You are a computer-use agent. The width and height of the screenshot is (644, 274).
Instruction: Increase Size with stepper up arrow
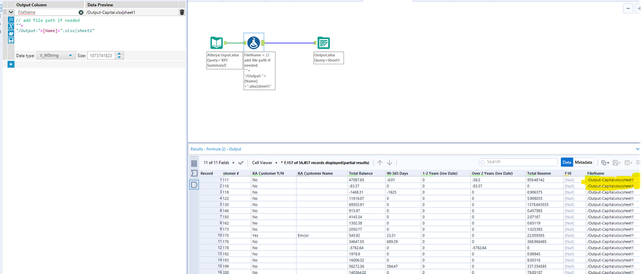(x=119, y=54)
